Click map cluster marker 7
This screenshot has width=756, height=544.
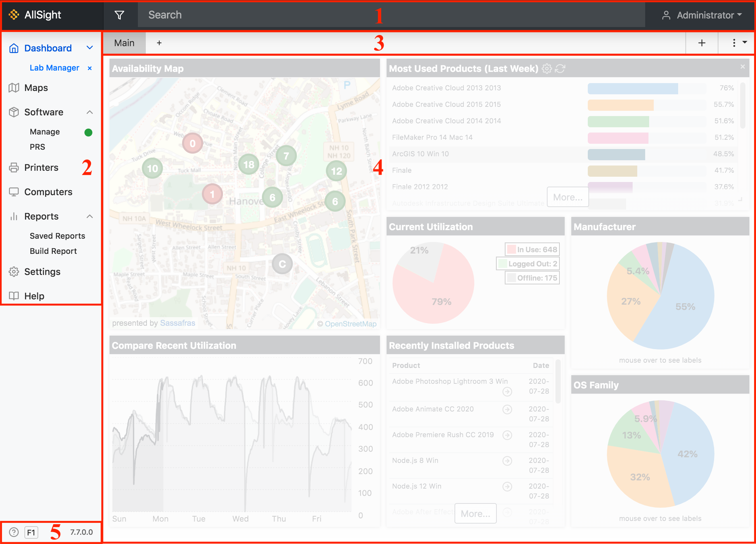click(286, 156)
